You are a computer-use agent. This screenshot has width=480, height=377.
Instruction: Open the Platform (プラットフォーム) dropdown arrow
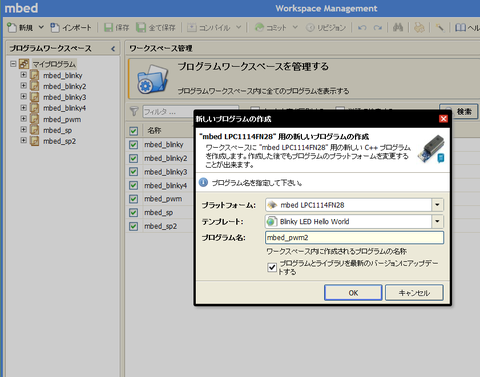[x=437, y=205]
